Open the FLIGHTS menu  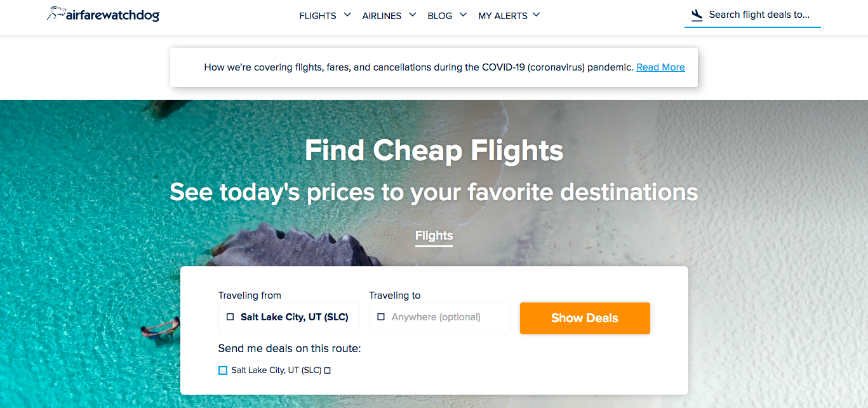tap(317, 15)
